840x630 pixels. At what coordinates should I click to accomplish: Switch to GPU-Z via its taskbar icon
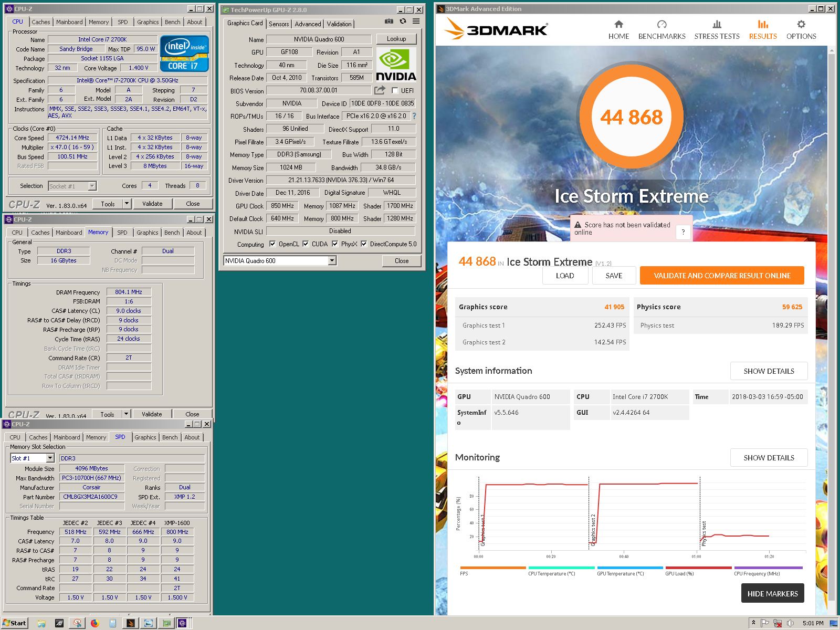point(166,623)
